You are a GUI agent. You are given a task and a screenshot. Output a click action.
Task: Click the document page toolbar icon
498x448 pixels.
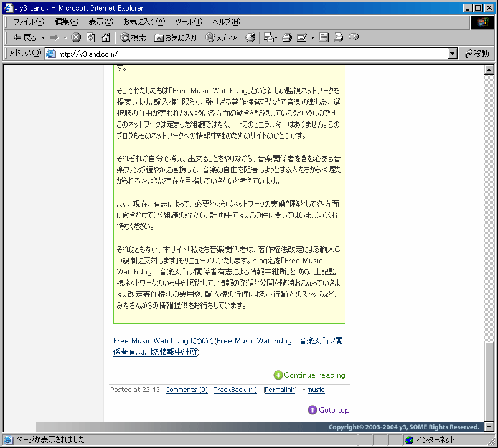[324, 38]
